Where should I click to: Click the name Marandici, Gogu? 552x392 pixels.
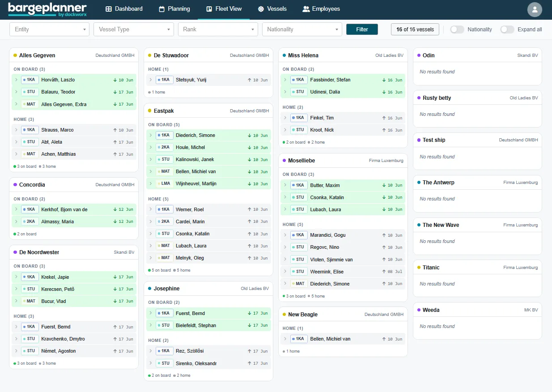pyautogui.click(x=328, y=235)
